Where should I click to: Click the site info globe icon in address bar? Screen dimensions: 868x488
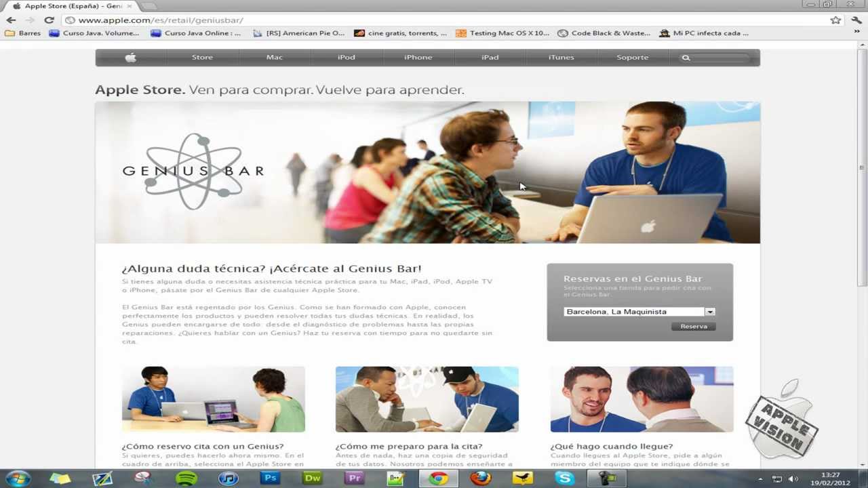click(70, 20)
